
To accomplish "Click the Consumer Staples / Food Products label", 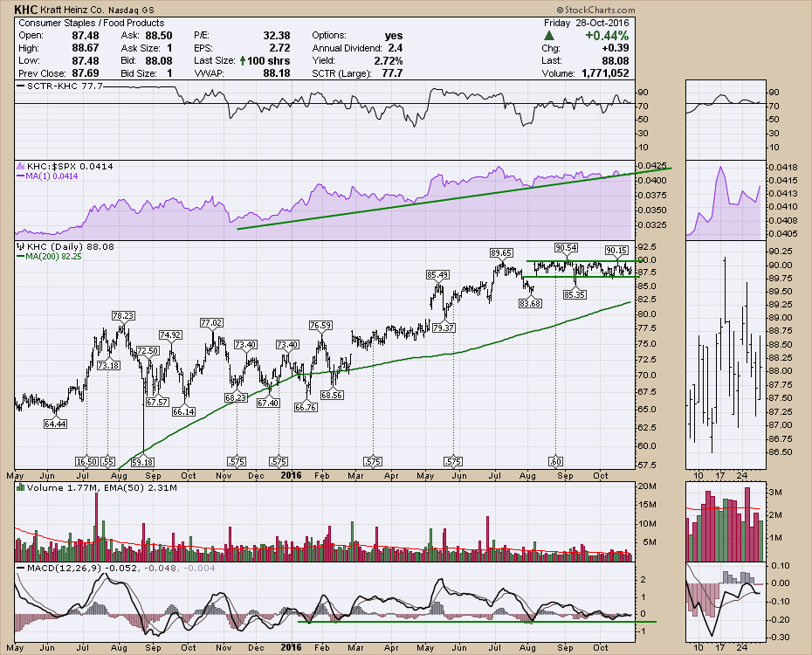I will pos(91,23).
